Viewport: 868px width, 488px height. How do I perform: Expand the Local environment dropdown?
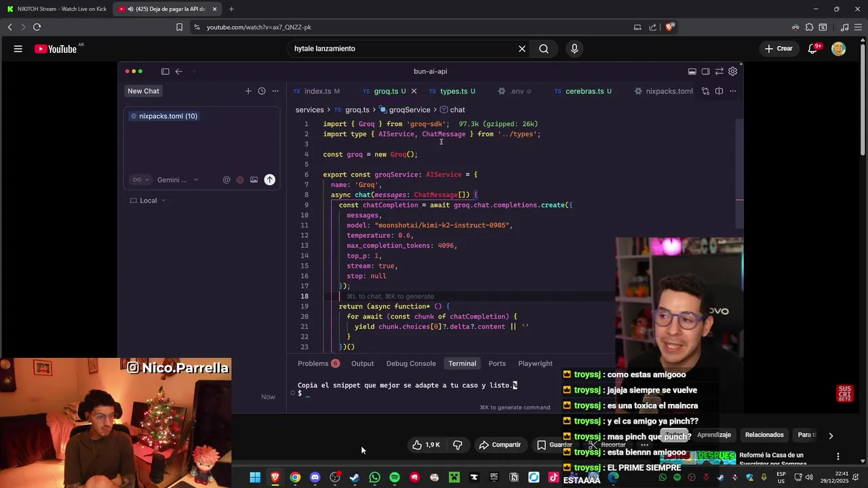click(x=148, y=201)
